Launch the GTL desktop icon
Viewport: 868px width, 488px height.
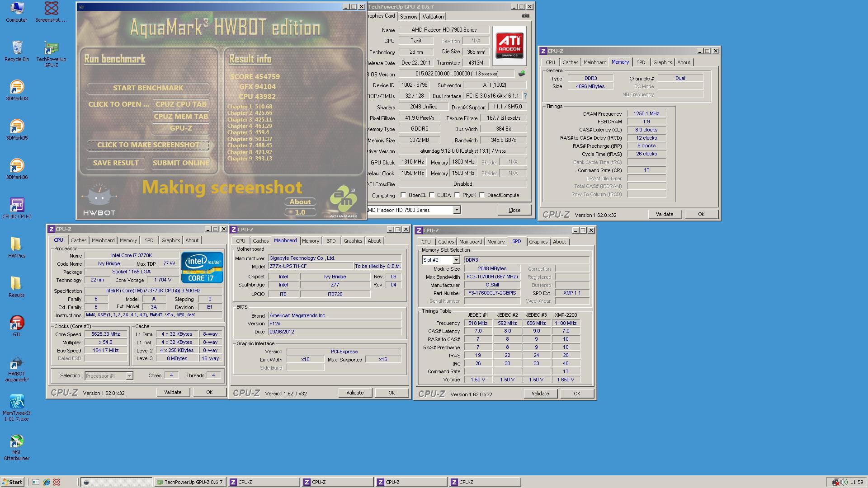[17, 326]
